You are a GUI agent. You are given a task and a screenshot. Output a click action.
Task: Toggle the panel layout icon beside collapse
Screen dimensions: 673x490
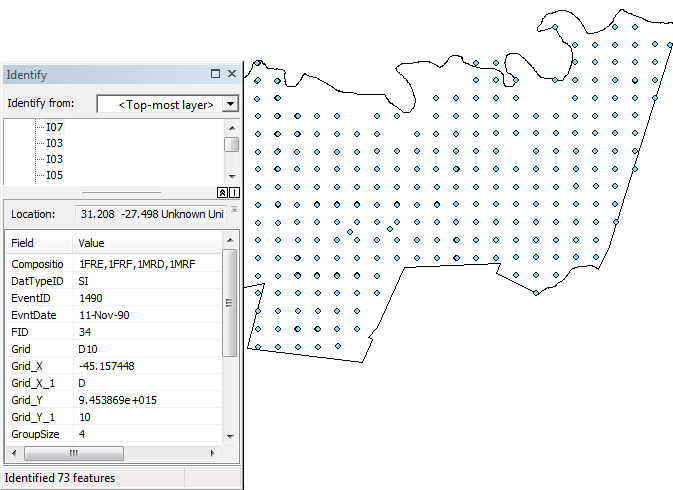click(x=234, y=193)
